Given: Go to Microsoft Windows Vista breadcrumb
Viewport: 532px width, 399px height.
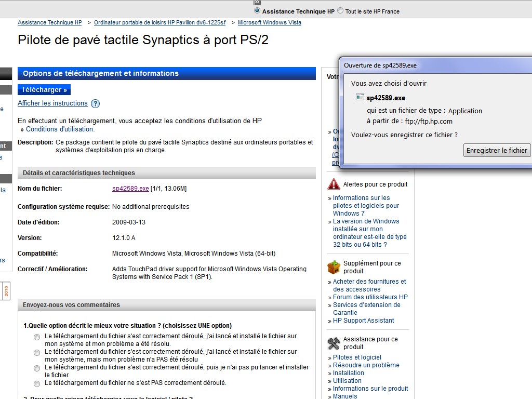Looking at the screenshot, I should click(269, 23).
